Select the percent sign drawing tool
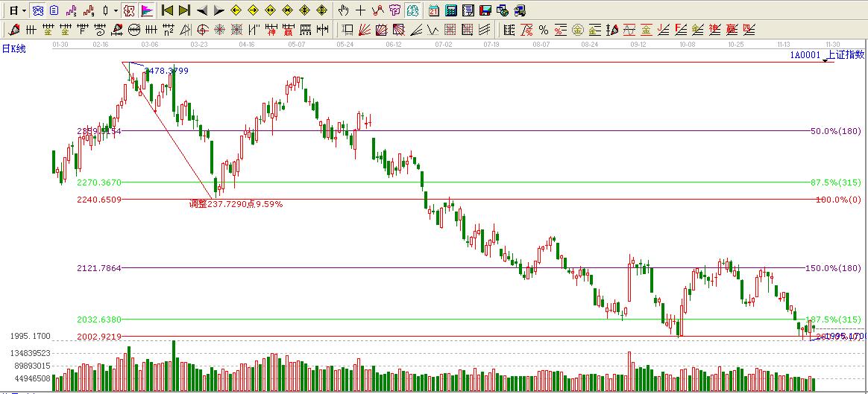 (x=544, y=30)
